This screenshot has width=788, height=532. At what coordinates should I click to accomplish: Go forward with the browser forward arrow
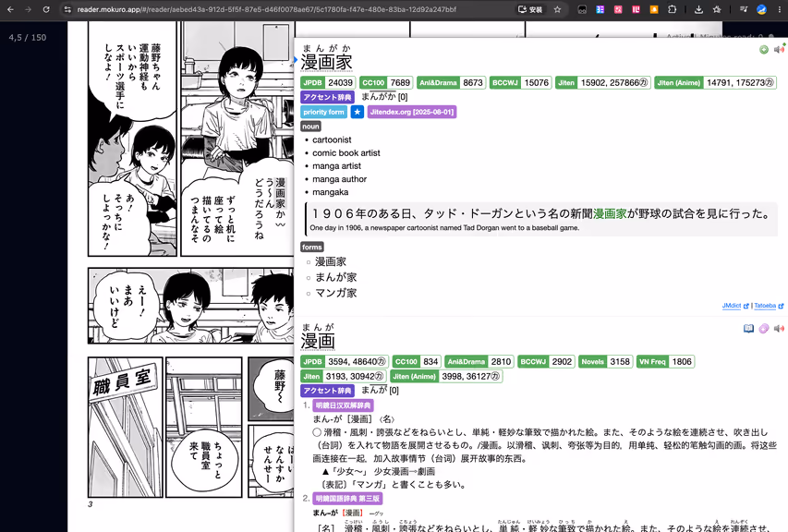coord(28,9)
